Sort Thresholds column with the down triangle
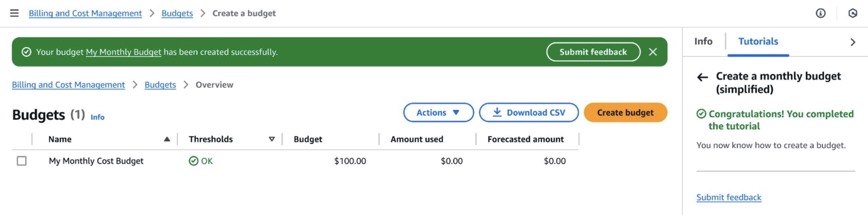Screen dimensions: 868x215 pyautogui.click(x=271, y=139)
